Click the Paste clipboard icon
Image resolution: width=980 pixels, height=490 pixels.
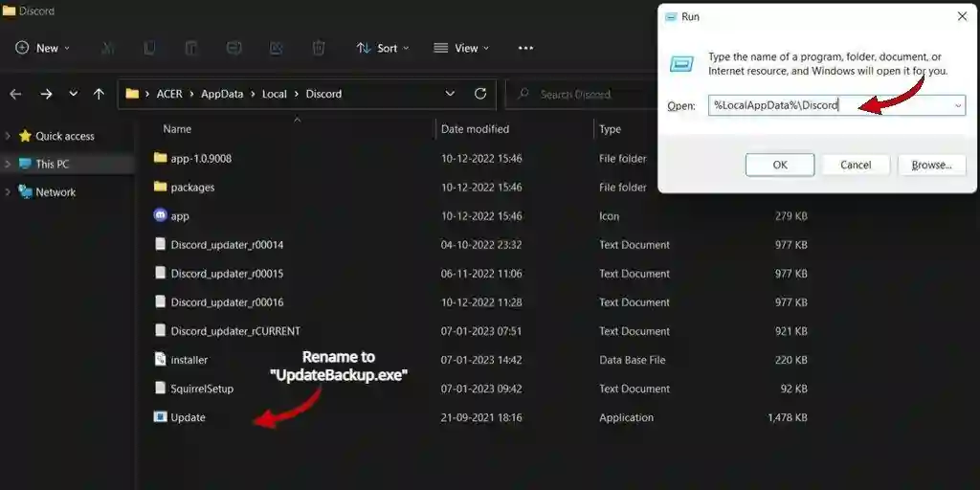click(x=191, y=48)
